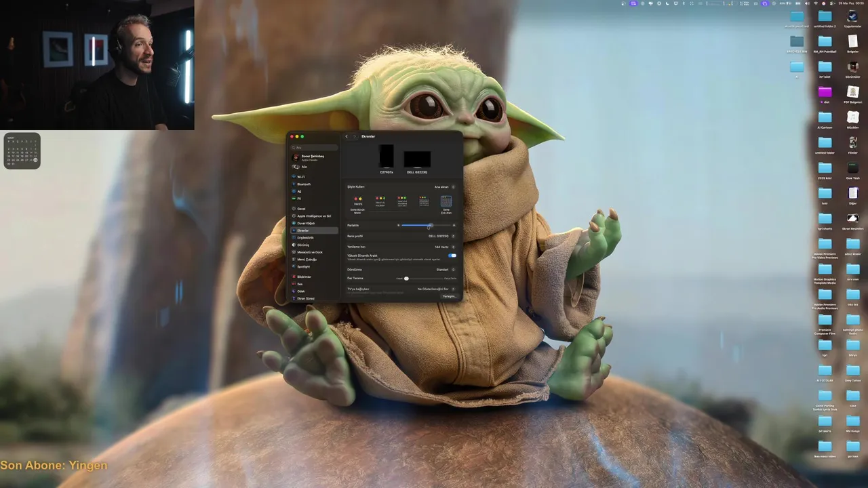Open Aile family settings
The width and height of the screenshot is (868, 488).
coord(315,167)
